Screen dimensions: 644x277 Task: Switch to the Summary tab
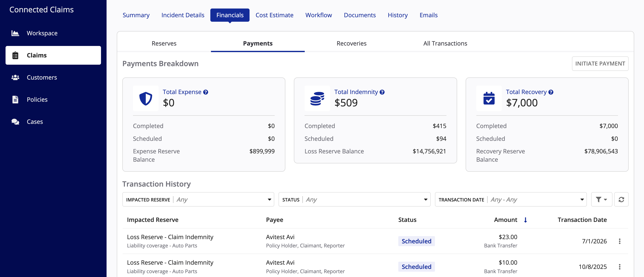pyautogui.click(x=136, y=15)
